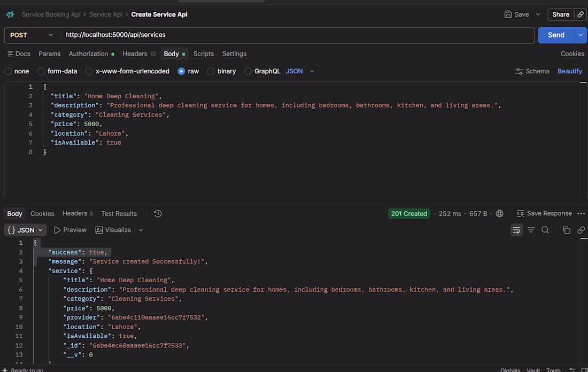Expand the chevron next to Visualize
The image size is (588, 372).
[141, 230]
